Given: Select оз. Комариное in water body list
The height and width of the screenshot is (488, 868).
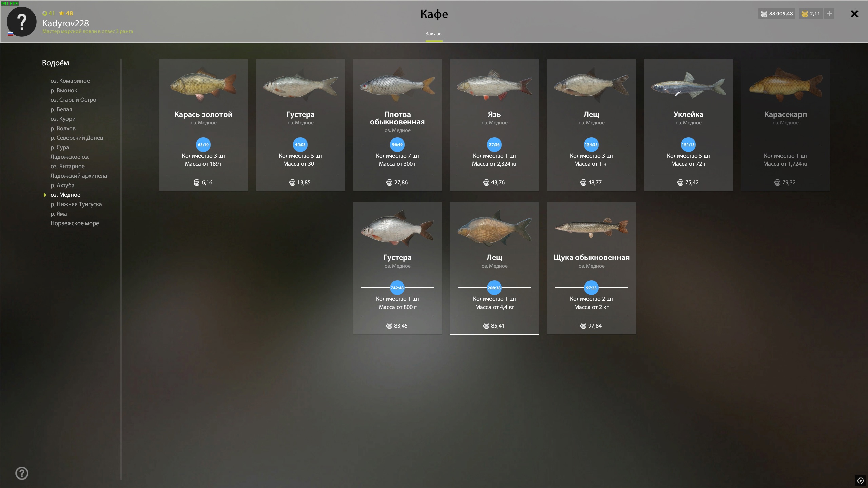Looking at the screenshot, I should (70, 81).
